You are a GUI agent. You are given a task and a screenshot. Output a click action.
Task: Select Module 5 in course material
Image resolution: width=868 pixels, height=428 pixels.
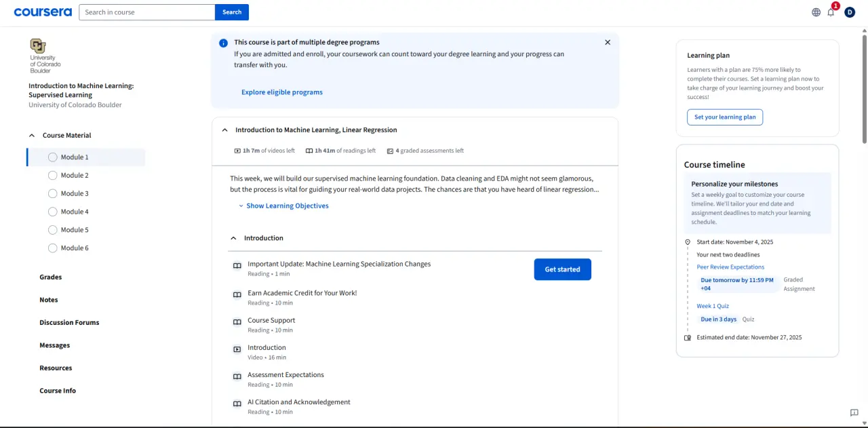(x=86, y=230)
